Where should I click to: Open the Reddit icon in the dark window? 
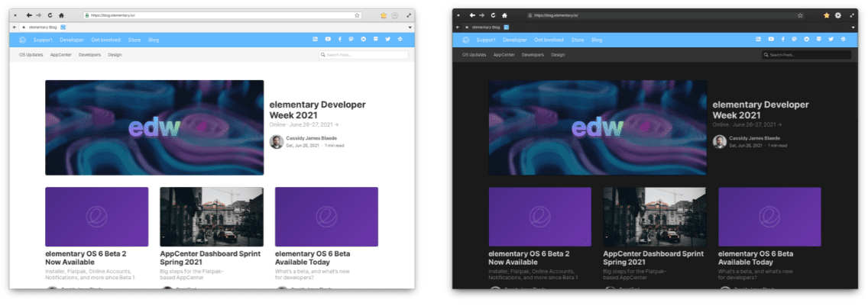pos(807,39)
